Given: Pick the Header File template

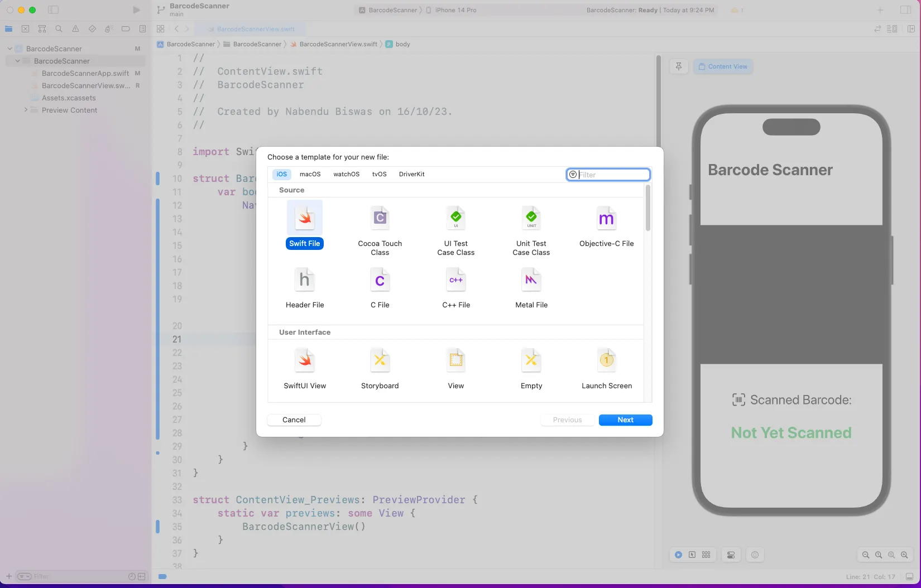Looking at the screenshot, I should click(305, 288).
